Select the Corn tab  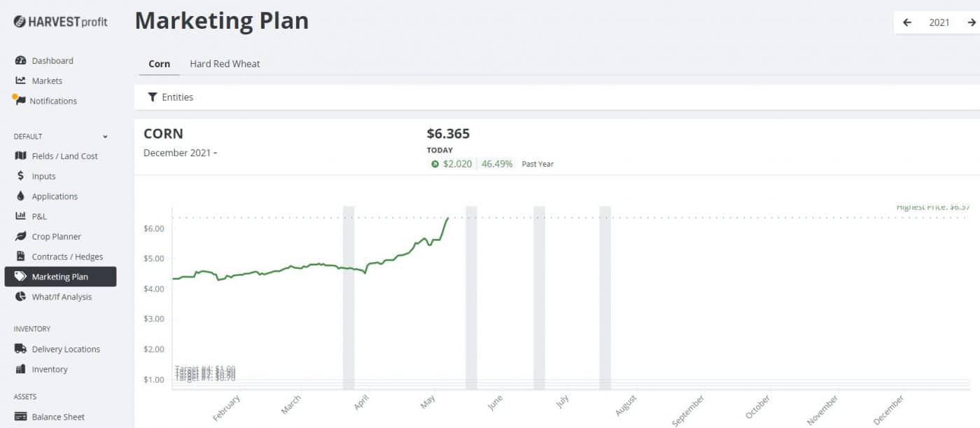[159, 64]
